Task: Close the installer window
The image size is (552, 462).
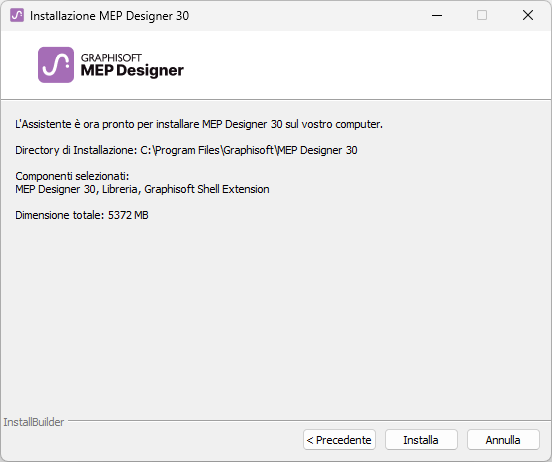Action: [x=528, y=15]
